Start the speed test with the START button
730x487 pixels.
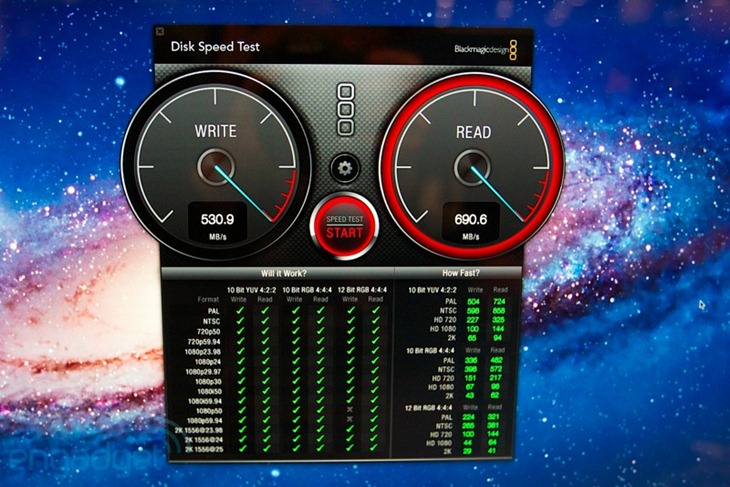pos(345,227)
